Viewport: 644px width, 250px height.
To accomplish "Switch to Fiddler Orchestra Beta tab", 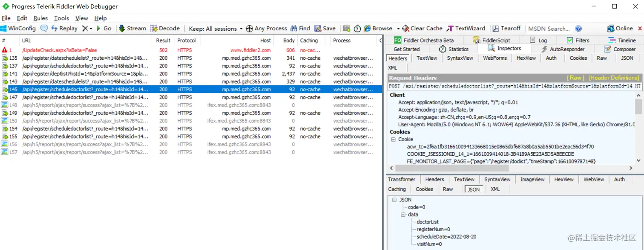I will [x=424, y=40].
